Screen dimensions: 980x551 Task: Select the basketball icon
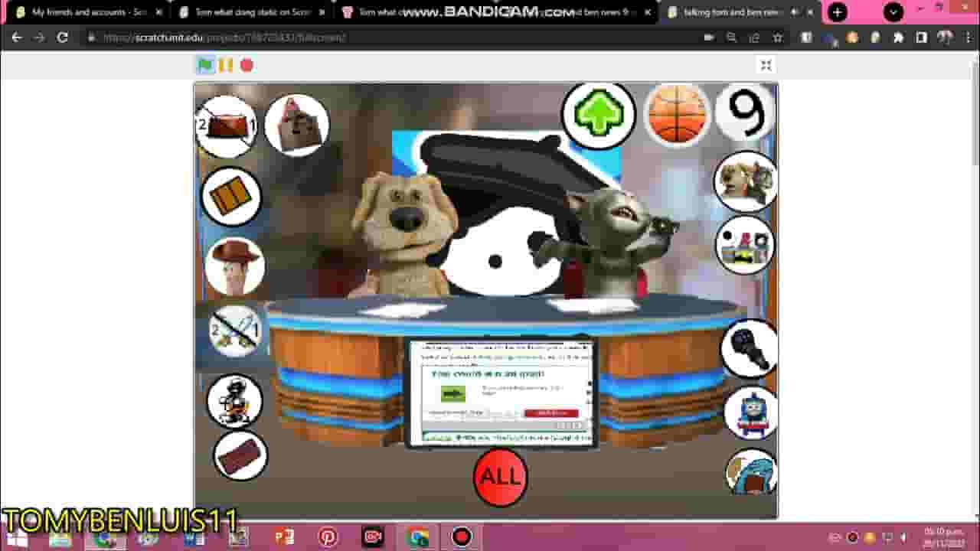678,115
